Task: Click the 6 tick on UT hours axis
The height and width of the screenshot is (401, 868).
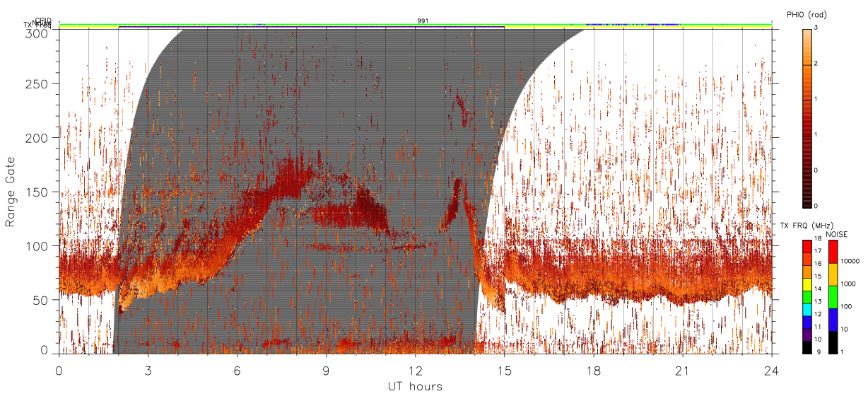Action: [237, 370]
